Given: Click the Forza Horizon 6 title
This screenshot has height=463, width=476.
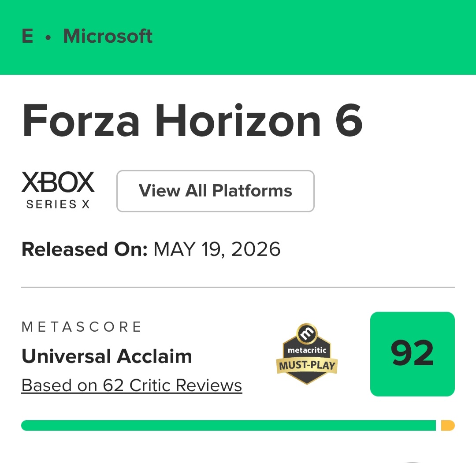Looking at the screenshot, I should pyautogui.click(x=192, y=120).
